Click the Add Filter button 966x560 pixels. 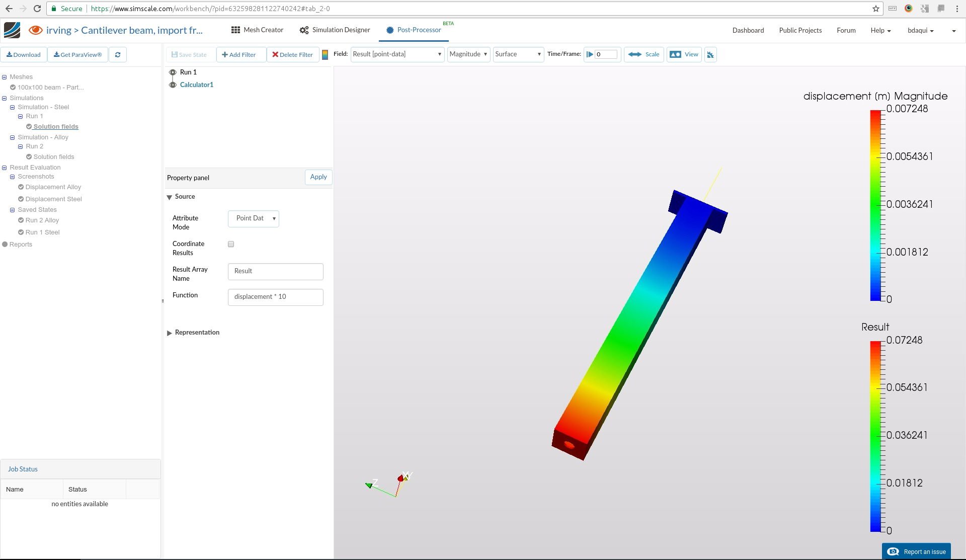(239, 55)
